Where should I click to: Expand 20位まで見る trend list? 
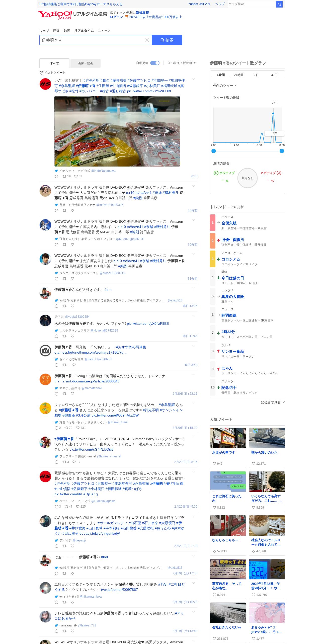[x=273, y=402]
